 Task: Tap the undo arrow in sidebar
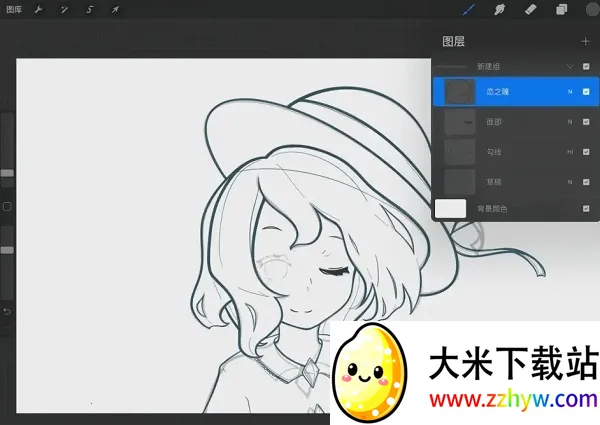coord(7,312)
